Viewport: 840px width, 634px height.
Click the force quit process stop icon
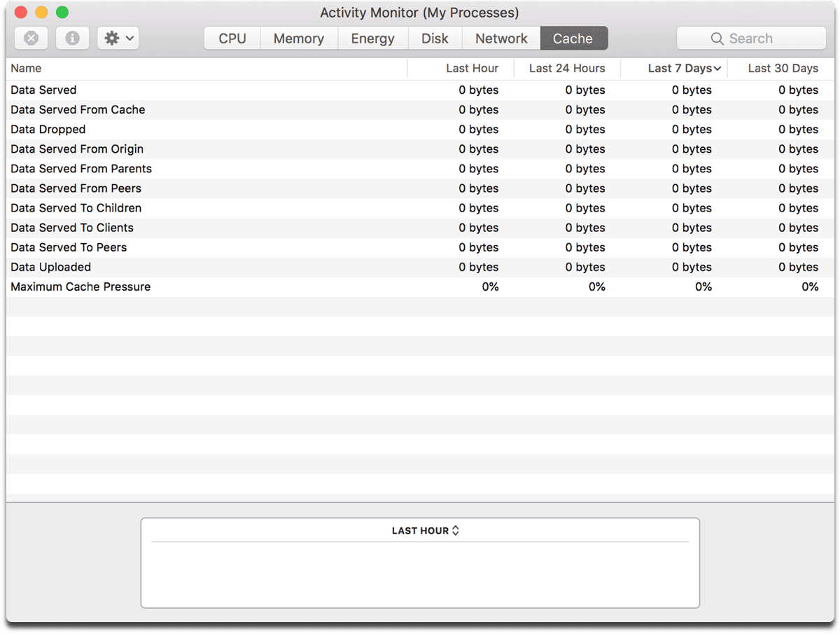coord(31,39)
